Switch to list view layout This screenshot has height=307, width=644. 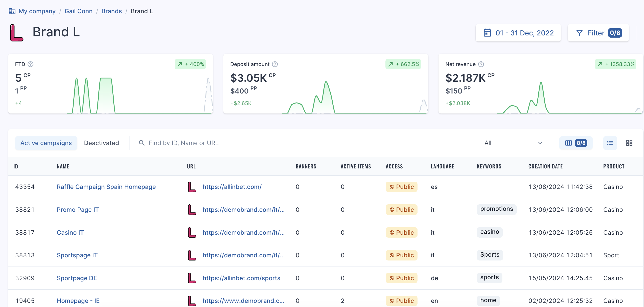pyautogui.click(x=610, y=143)
